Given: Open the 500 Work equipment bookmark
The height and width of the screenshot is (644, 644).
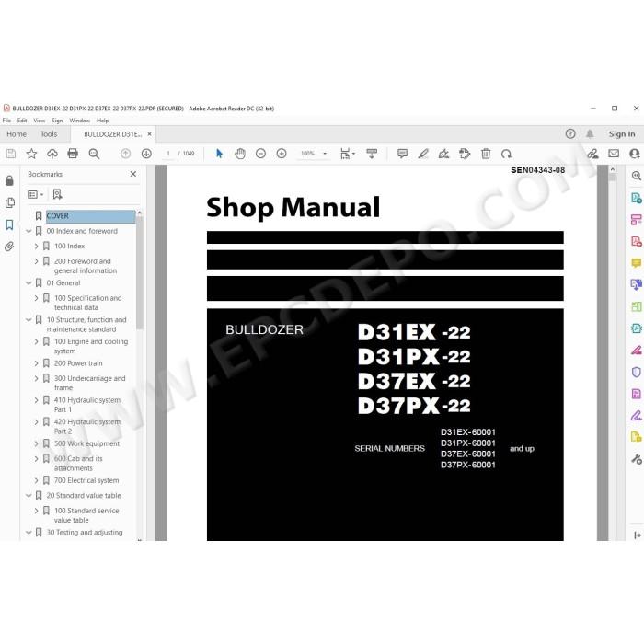Looking at the screenshot, I should tap(86, 443).
